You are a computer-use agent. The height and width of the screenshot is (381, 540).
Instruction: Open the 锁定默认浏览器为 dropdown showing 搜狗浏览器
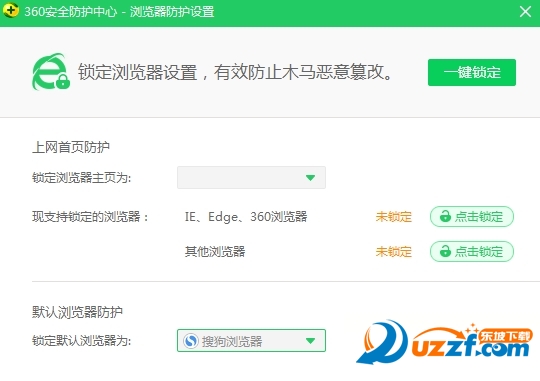(251, 341)
